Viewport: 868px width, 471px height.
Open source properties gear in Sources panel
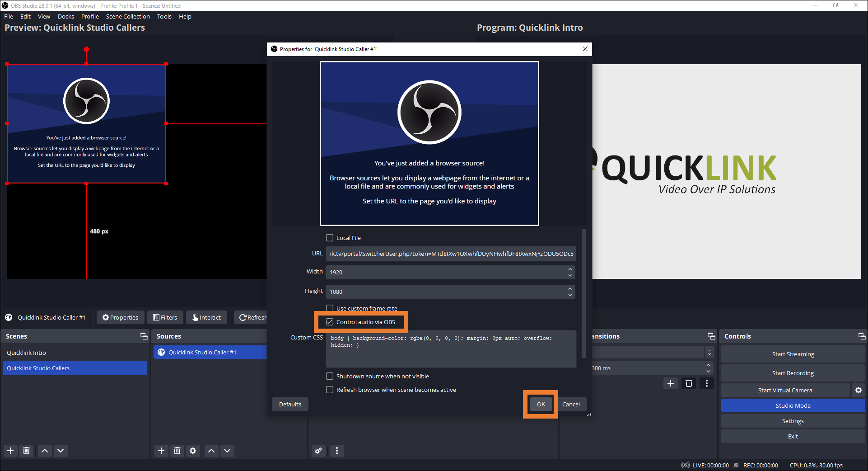click(x=193, y=451)
